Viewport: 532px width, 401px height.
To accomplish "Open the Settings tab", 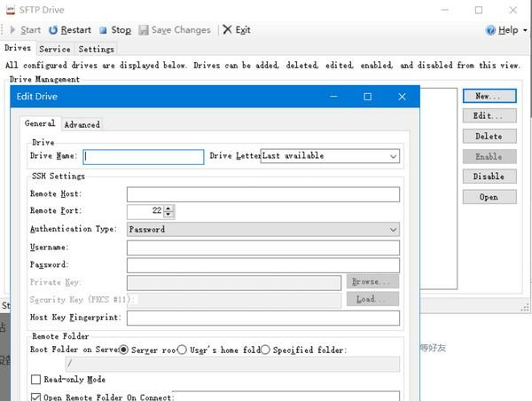I will [x=96, y=49].
